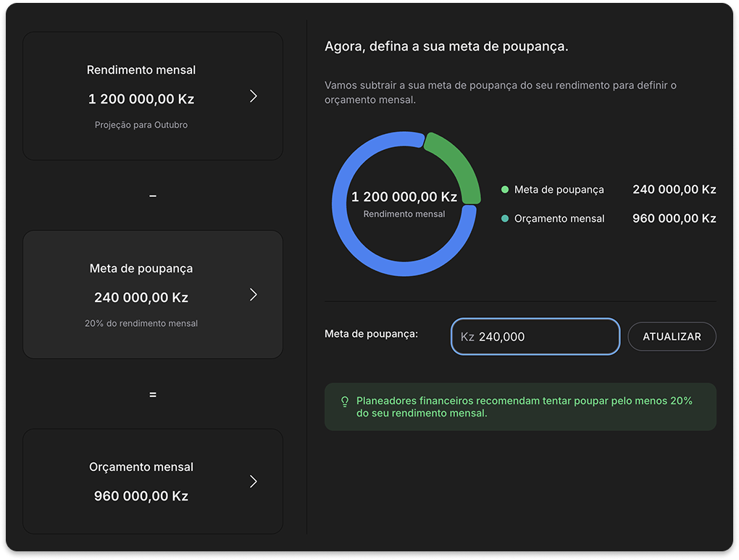Screen dimensions: 739x560
Task: Click the equals sign above Orçamento mensal
Action: pyautogui.click(x=153, y=395)
